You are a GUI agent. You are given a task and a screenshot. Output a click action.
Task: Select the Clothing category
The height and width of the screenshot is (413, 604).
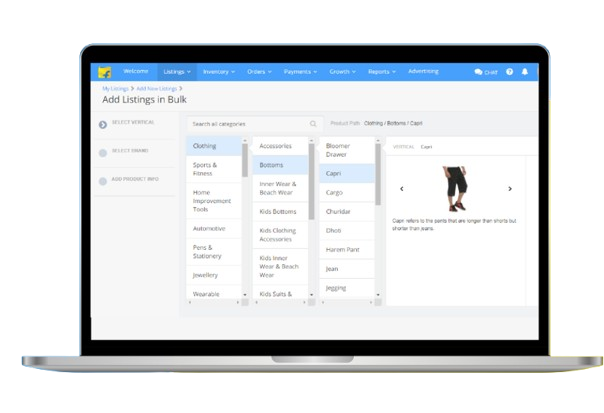(214, 146)
